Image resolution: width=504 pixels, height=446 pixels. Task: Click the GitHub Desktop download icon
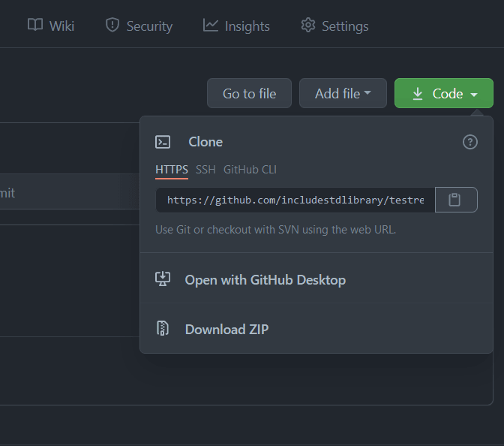[163, 279]
